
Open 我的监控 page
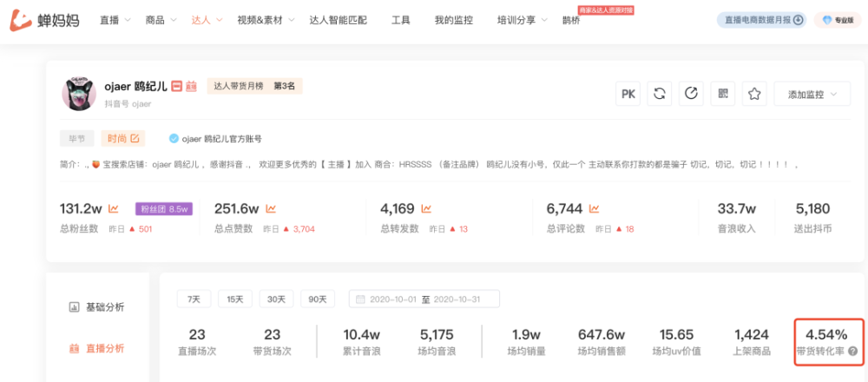[454, 21]
